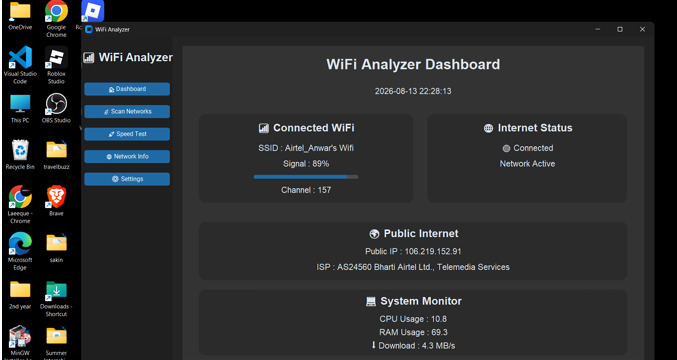This screenshot has height=360, width=677.
Task: Launch Google Chrome from the desktop
Action: [56, 11]
